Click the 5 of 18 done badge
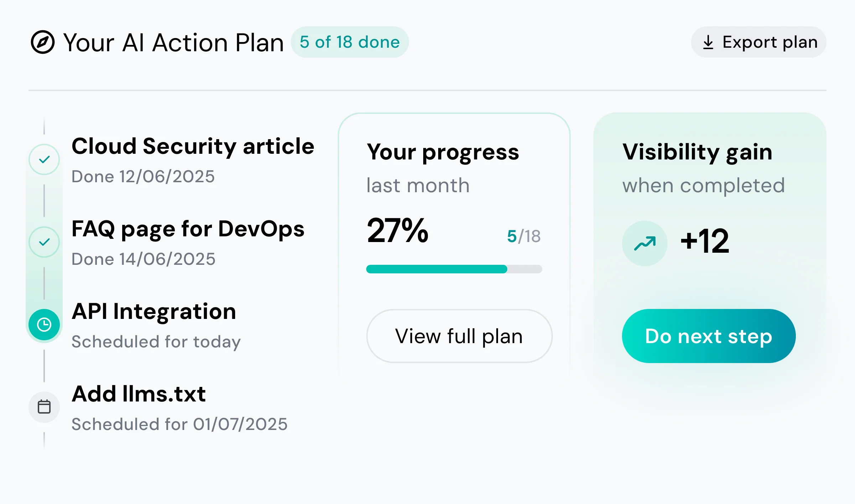This screenshot has width=855, height=504. tap(349, 42)
